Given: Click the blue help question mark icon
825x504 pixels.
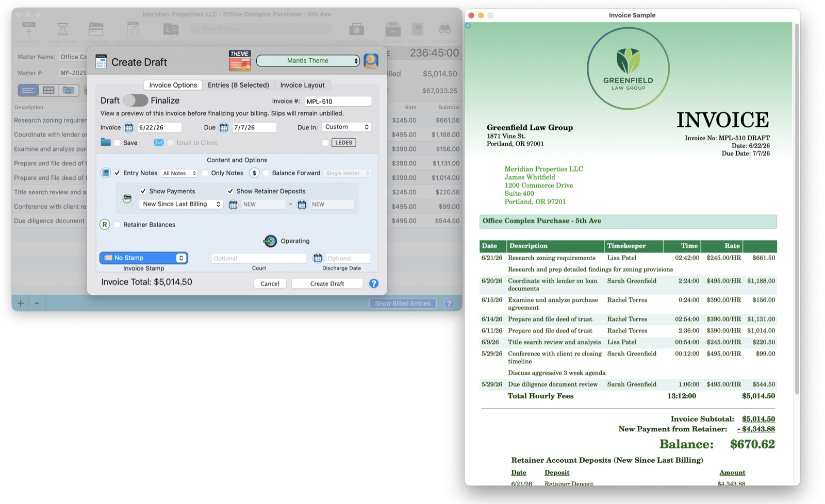Looking at the screenshot, I should (x=374, y=283).
